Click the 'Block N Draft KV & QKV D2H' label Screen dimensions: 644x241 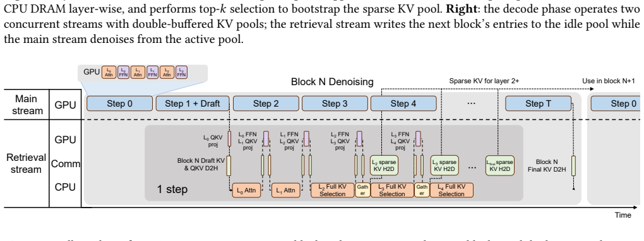tap(201, 164)
